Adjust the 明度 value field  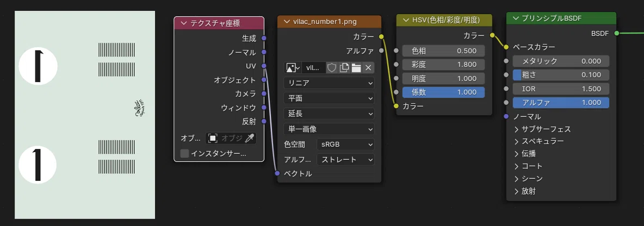coord(444,78)
